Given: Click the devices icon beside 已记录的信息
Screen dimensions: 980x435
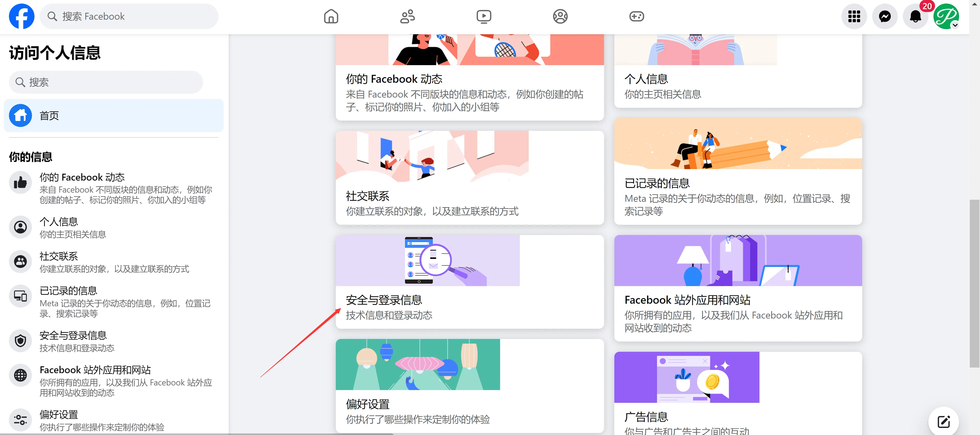Looking at the screenshot, I should point(20,296).
